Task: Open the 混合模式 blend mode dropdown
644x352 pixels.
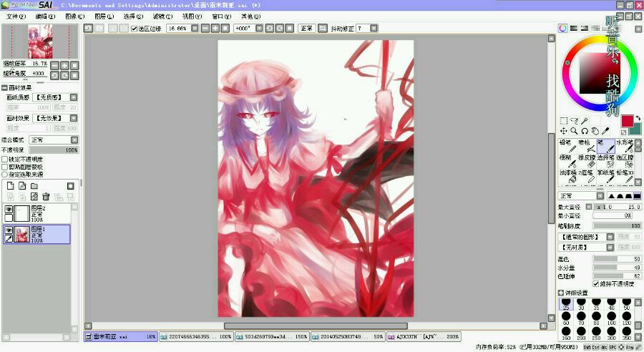Action: pos(74,140)
